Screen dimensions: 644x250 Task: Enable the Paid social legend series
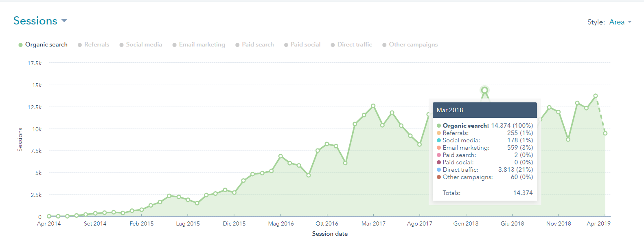coord(302,44)
